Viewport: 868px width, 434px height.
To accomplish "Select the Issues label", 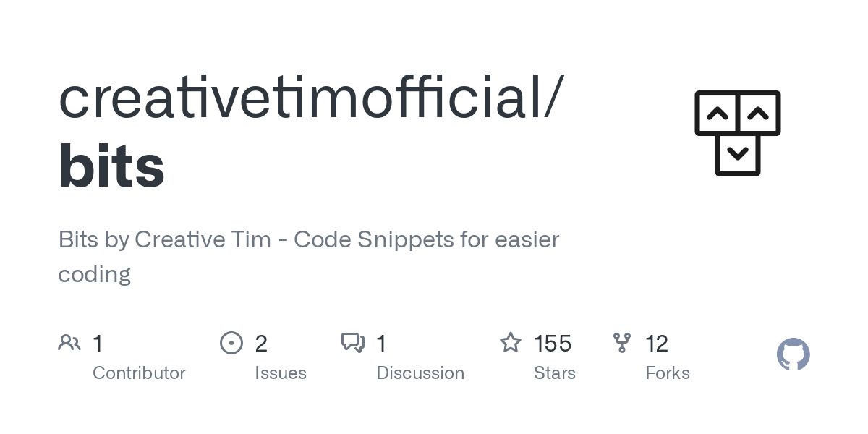I will coord(281,373).
